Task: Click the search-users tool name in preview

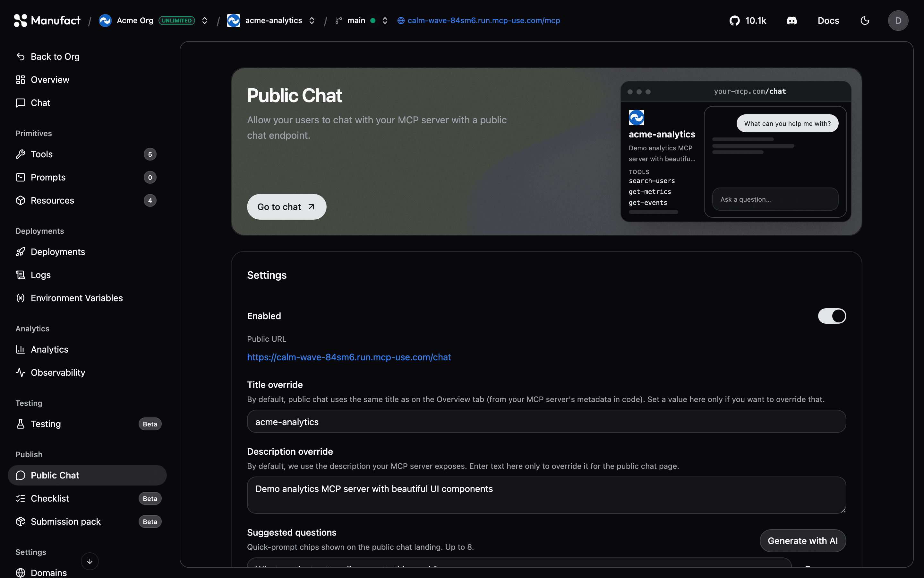Action: pos(652,181)
